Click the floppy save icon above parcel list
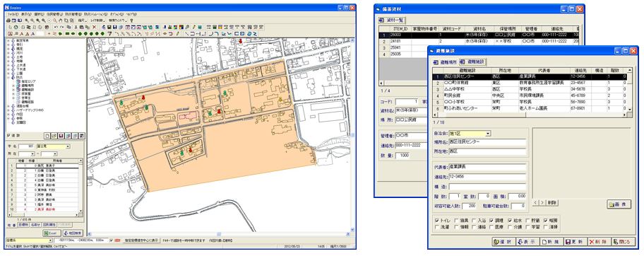Screen dimensions: 644x256 point(61,136)
